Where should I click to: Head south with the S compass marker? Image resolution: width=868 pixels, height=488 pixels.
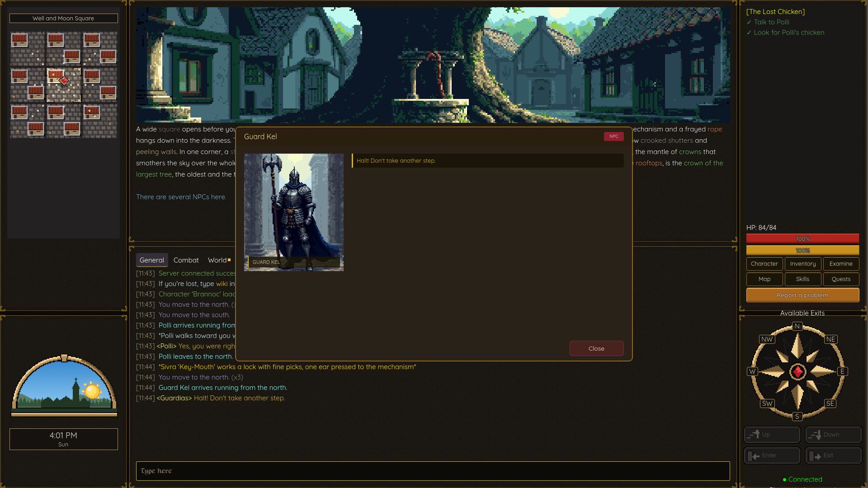797,417
